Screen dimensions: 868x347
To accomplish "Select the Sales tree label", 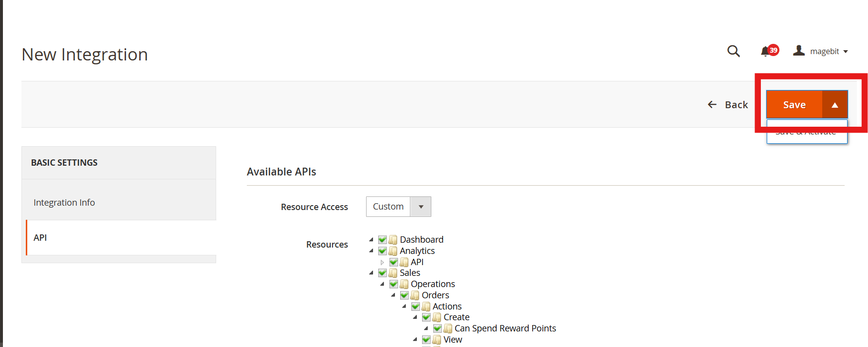I will [410, 273].
